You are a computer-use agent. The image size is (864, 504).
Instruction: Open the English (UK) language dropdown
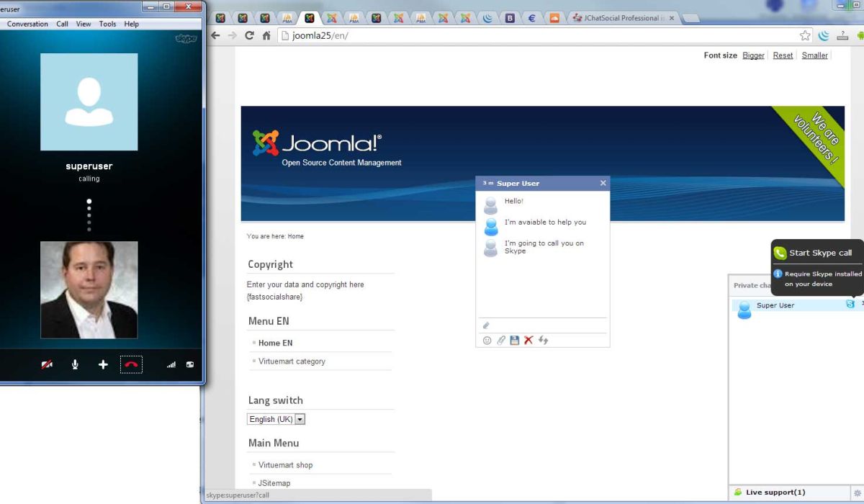coord(276,419)
